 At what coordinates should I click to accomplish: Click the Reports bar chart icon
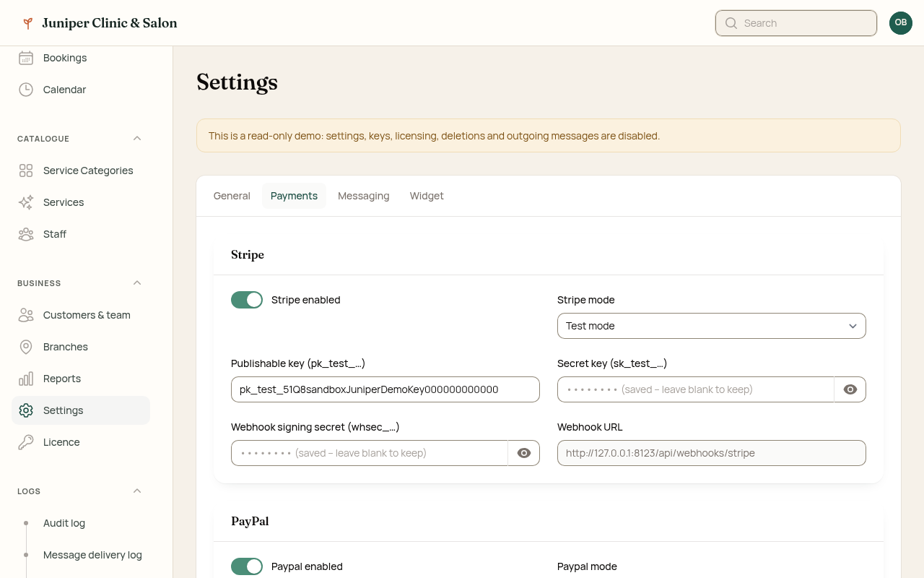tap(26, 379)
